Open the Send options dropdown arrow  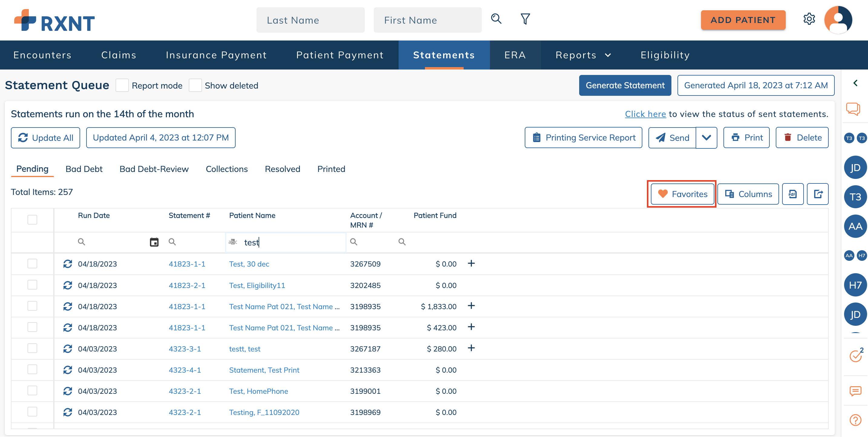pos(706,138)
